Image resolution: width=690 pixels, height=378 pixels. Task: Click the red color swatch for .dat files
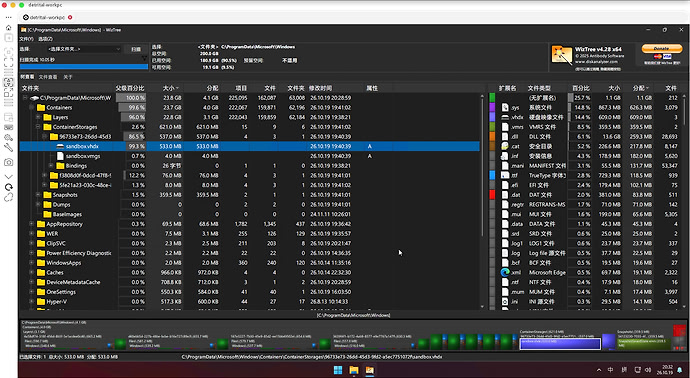coord(492,195)
